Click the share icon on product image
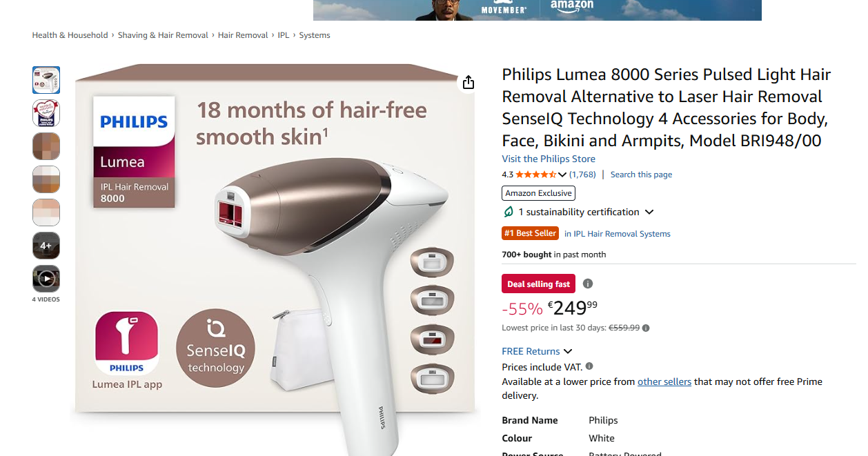The image size is (868, 456). tap(468, 83)
